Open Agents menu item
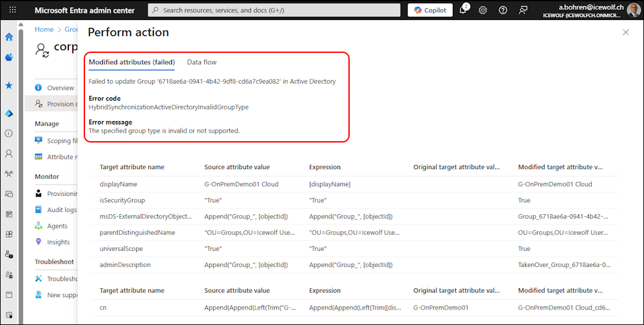The image size is (644, 325). (57, 226)
